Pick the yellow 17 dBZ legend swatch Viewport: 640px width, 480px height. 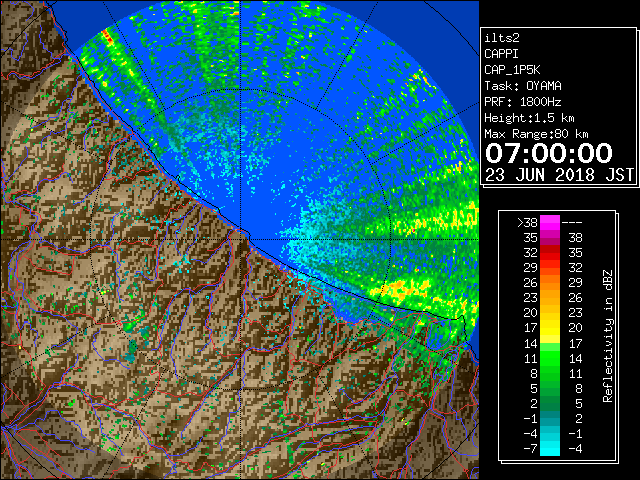point(550,329)
